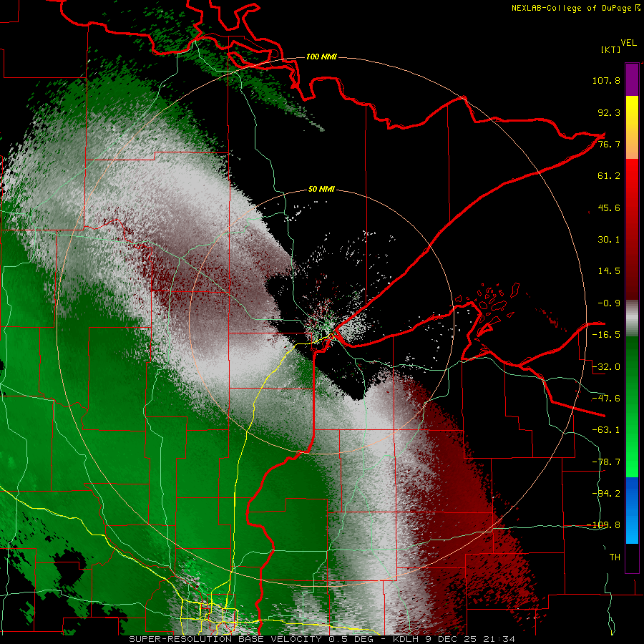The height and width of the screenshot is (644, 644).
Task: Select the -78.7 scale value
Action: point(606,462)
